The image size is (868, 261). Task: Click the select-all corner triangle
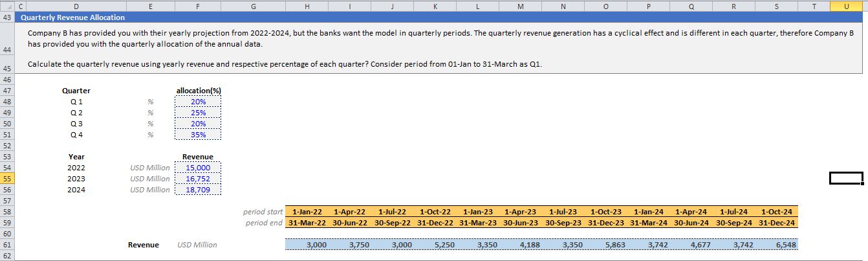(x=6, y=6)
